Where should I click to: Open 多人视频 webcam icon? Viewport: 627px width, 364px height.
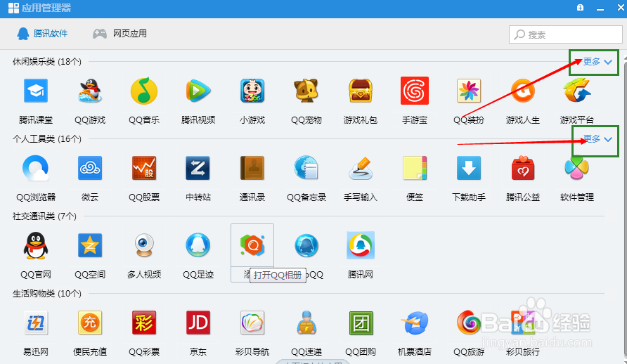pos(144,245)
